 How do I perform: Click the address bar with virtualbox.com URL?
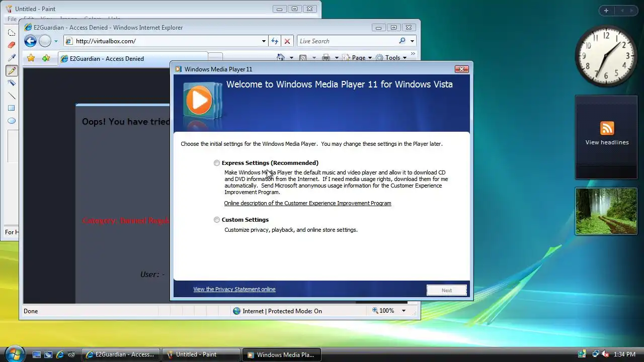click(166, 41)
